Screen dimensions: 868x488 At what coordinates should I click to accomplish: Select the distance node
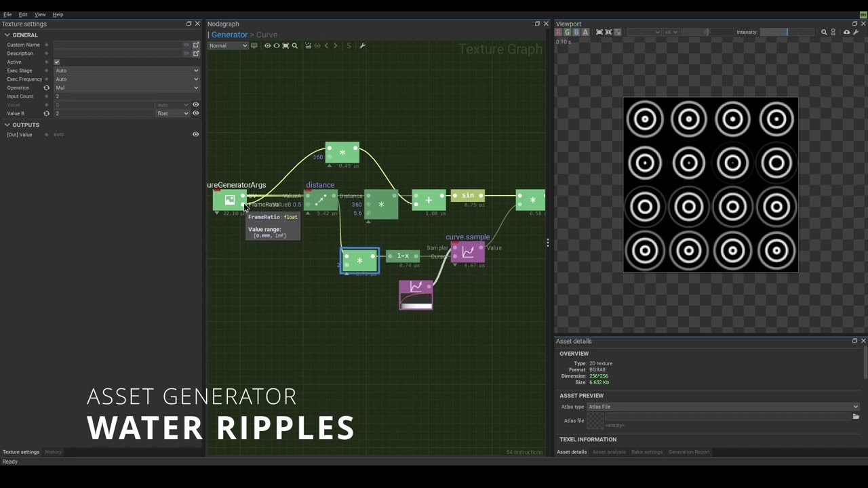coord(321,200)
